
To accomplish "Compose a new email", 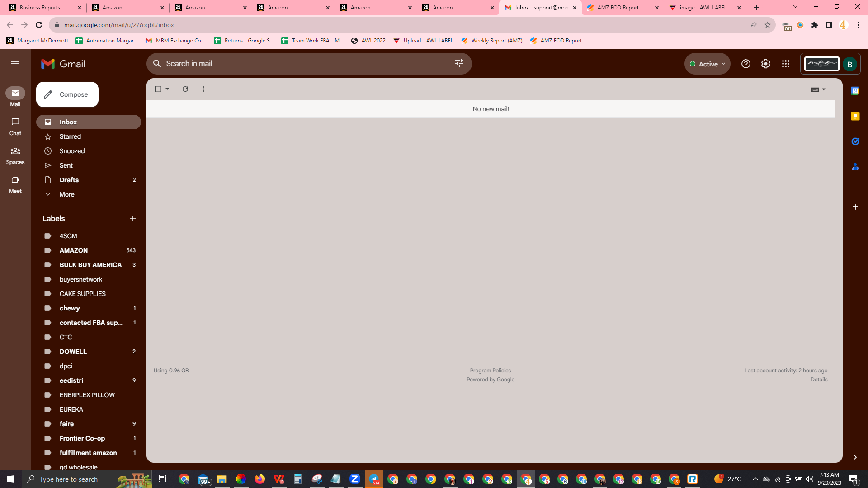I will [67, 94].
